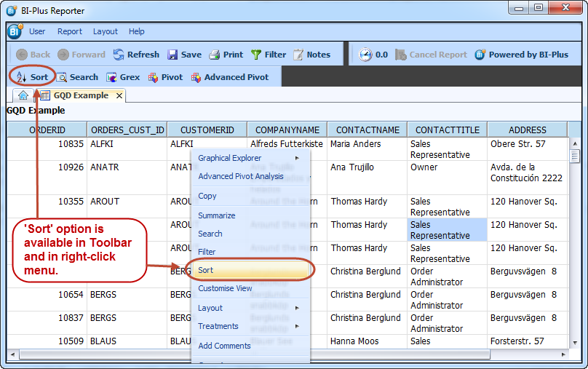This screenshot has width=588, height=369.
Task: Click the Sort toolbar button
Action: pyautogui.click(x=32, y=77)
